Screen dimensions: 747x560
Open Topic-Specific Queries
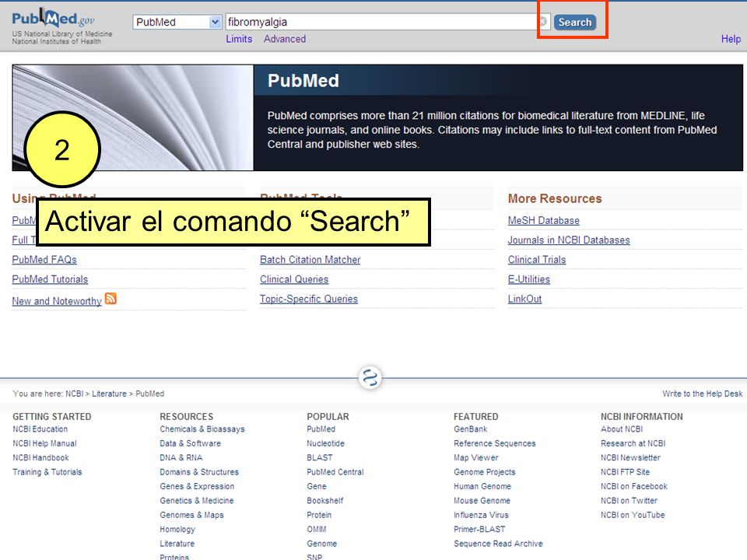click(309, 299)
